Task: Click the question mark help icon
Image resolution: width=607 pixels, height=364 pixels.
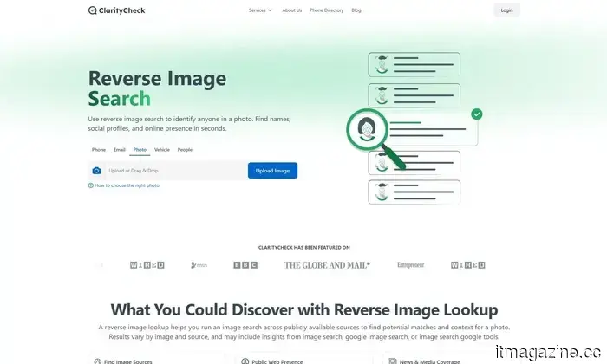Action: [x=90, y=185]
